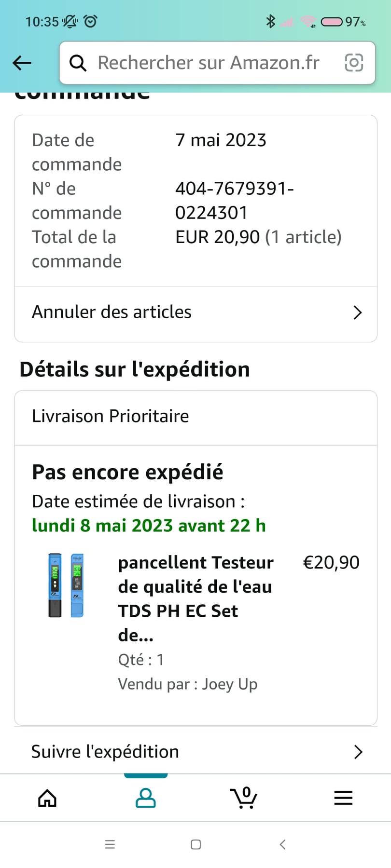
Task: Tap the back arrow icon
Action: coord(22,63)
